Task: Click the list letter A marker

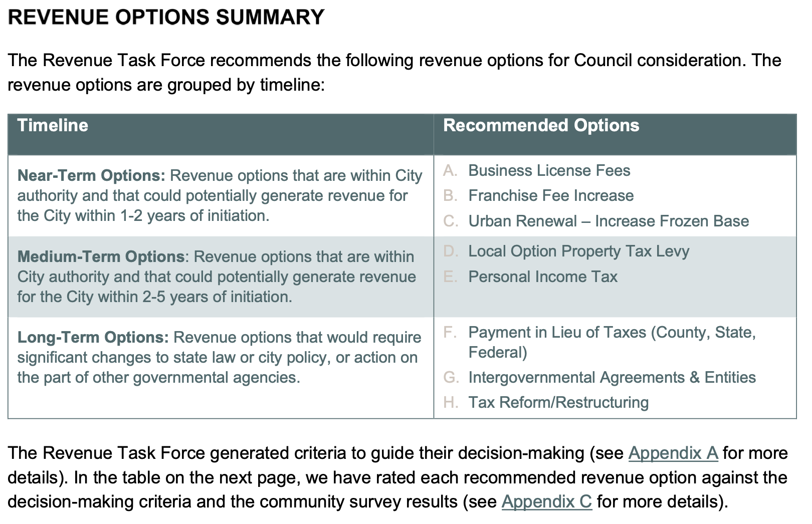Action: (450, 171)
